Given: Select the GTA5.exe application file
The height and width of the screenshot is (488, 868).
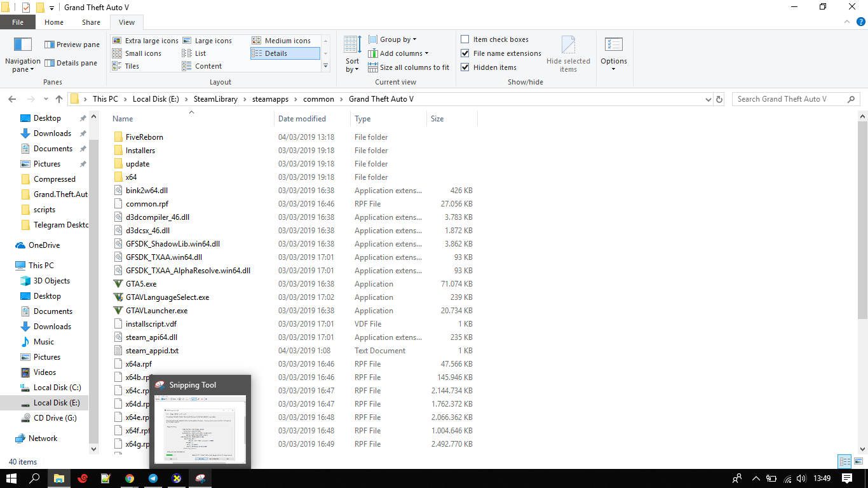Looking at the screenshot, I should (141, 284).
